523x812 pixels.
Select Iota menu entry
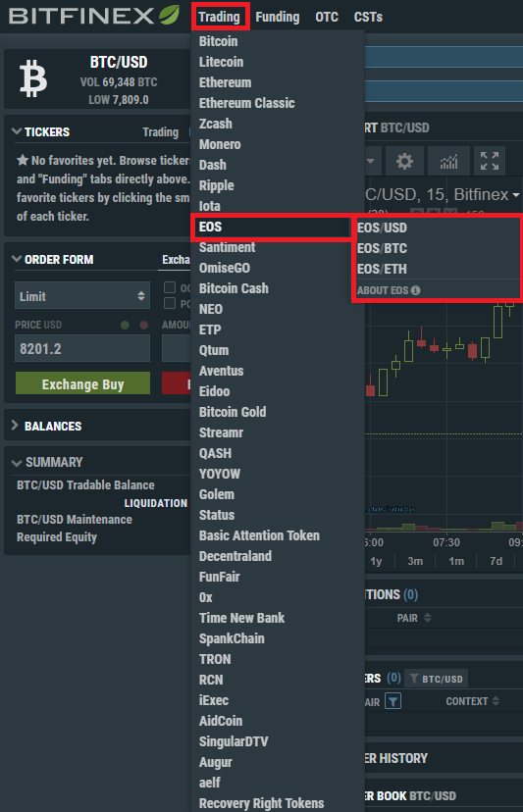(x=210, y=206)
